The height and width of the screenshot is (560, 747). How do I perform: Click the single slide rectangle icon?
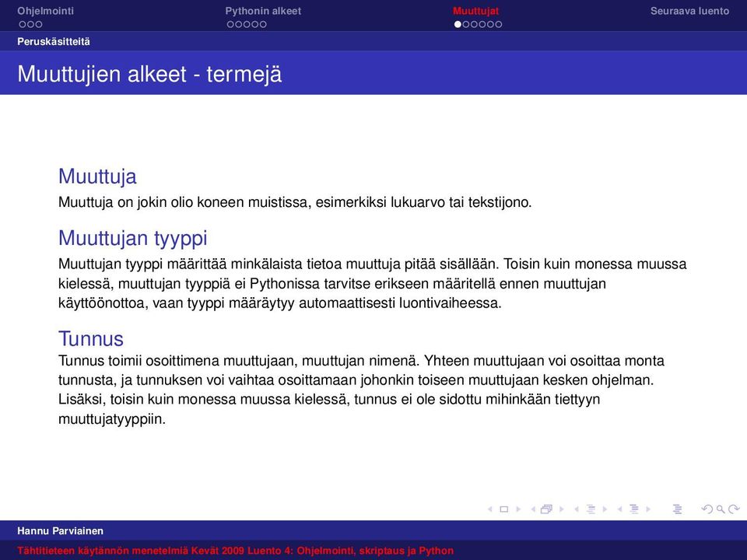click(504, 509)
